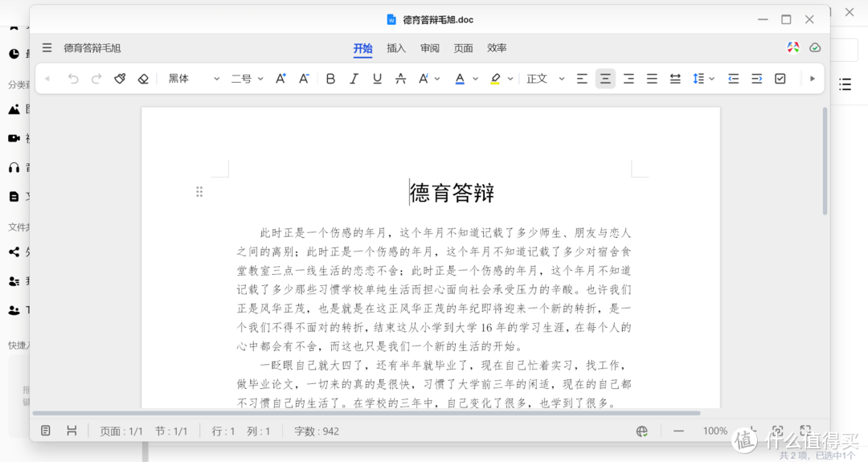Enter full screen mode via status bar icon
This screenshot has width=868, height=462.
click(805, 431)
